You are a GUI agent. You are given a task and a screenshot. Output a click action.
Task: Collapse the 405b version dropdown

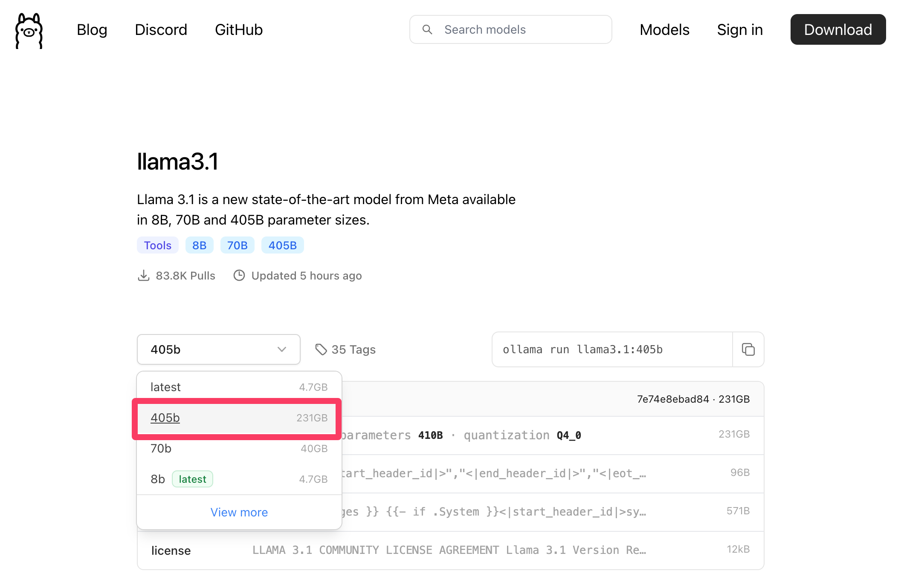(x=218, y=349)
